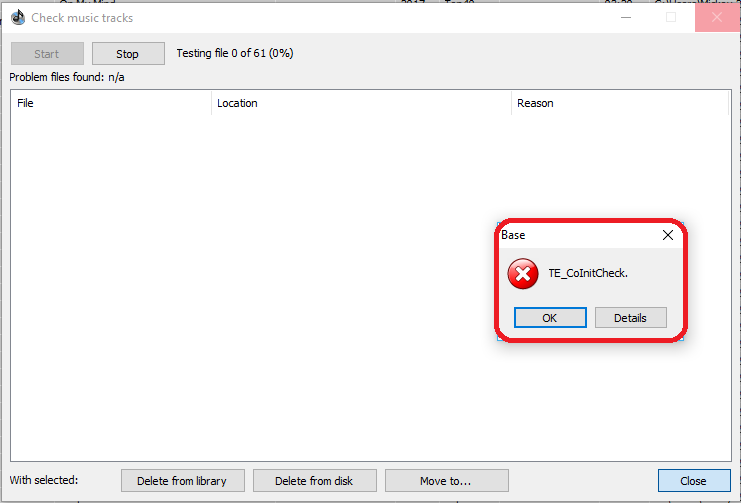Sort list by Location column header
The height and width of the screenshot is (503, 741).
(362, 103)
